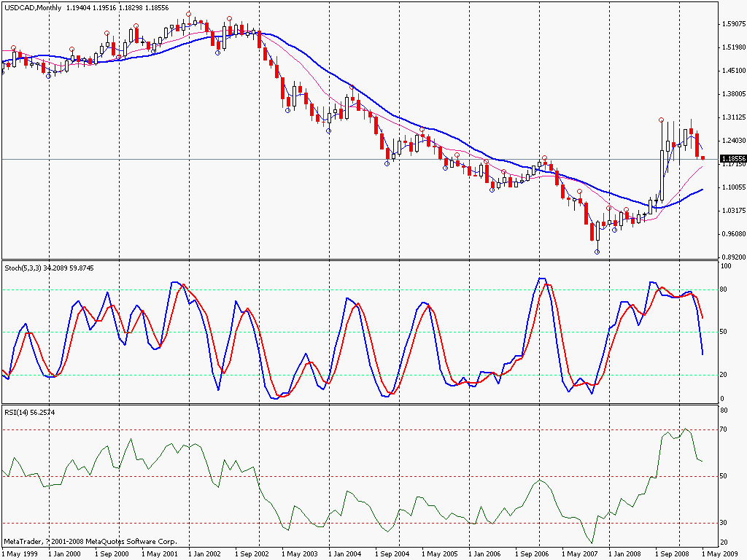Click the 70 level on RSI scale
Image resolution: width=747 pixels, height=560 pixels.
724,429
